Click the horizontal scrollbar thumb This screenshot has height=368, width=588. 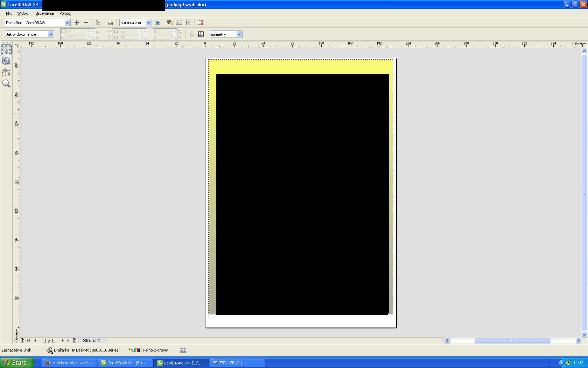coord(512,341)
